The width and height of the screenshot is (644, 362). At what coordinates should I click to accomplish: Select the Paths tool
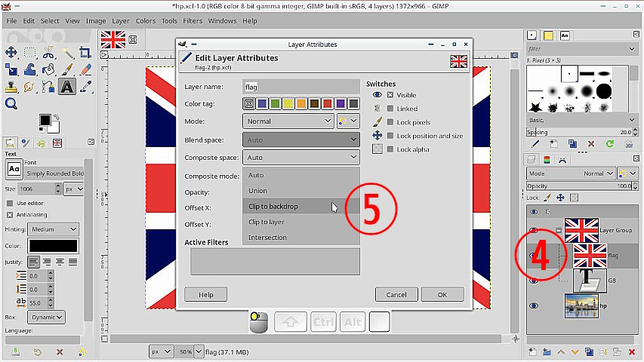click(x=48, y=87)
